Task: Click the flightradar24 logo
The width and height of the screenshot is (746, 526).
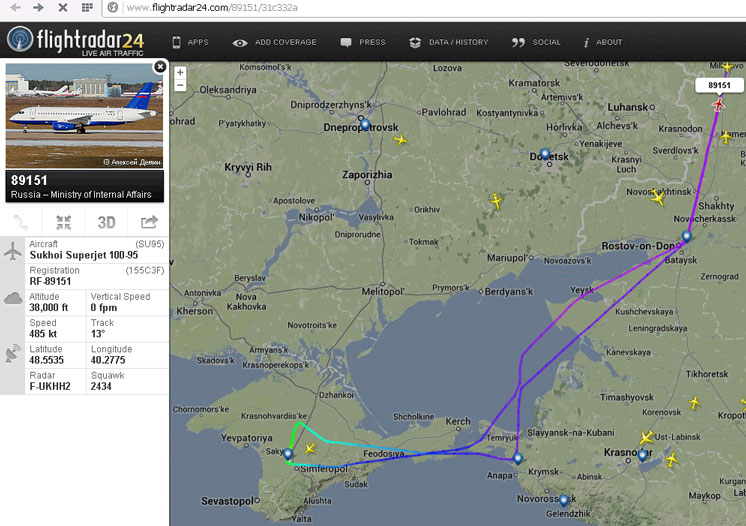Action: (76, 41)
